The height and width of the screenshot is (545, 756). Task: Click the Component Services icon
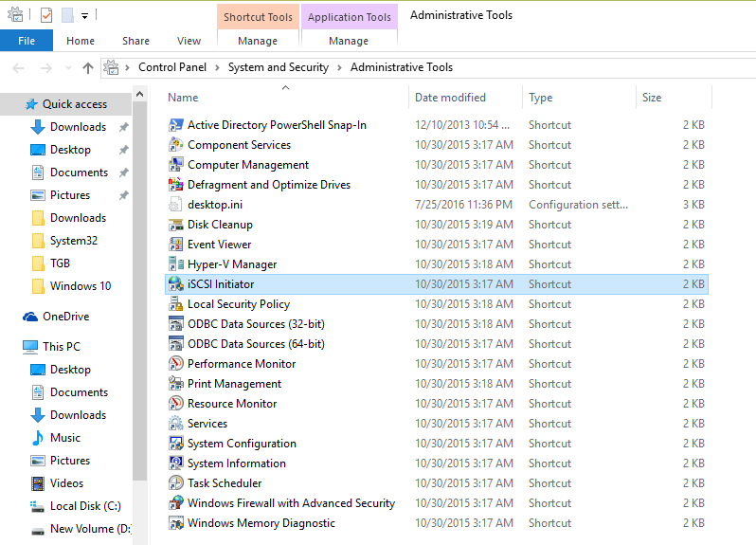coord(175,145)
